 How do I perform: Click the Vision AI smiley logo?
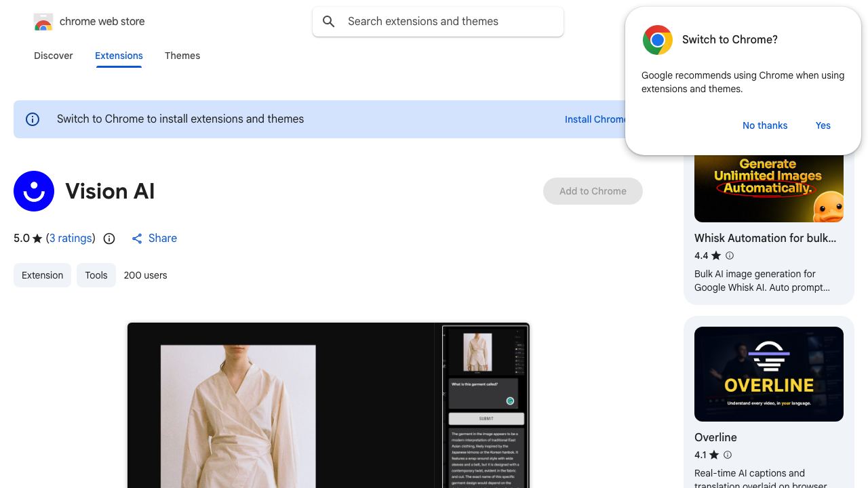coord(34,191)
